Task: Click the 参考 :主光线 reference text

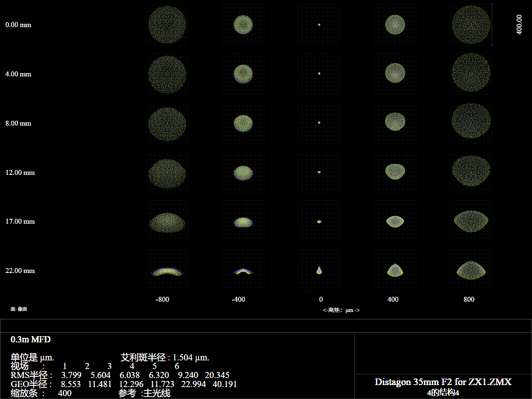Action: pyautogui.click(x=144, y=393)
